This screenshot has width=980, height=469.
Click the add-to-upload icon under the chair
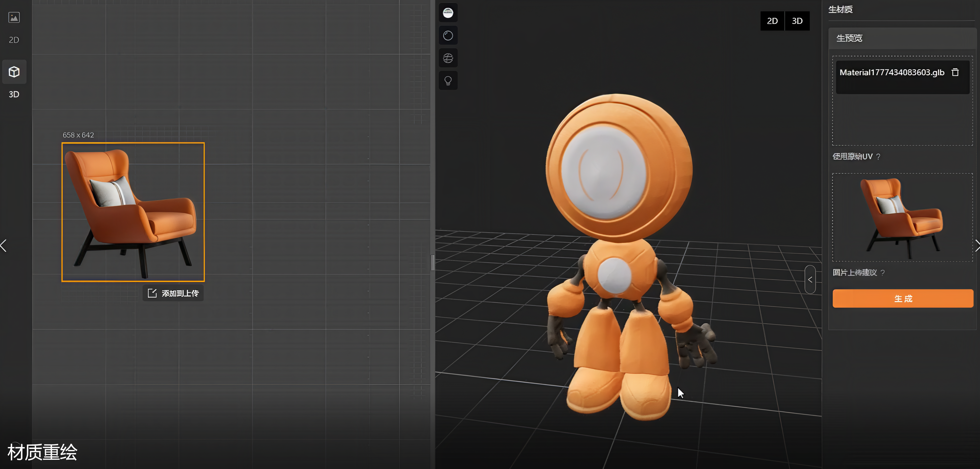(152, 293)
